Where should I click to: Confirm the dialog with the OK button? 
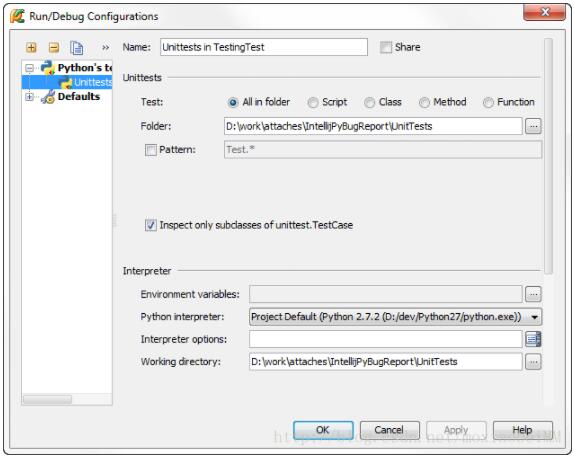click(x=323, y=430)
